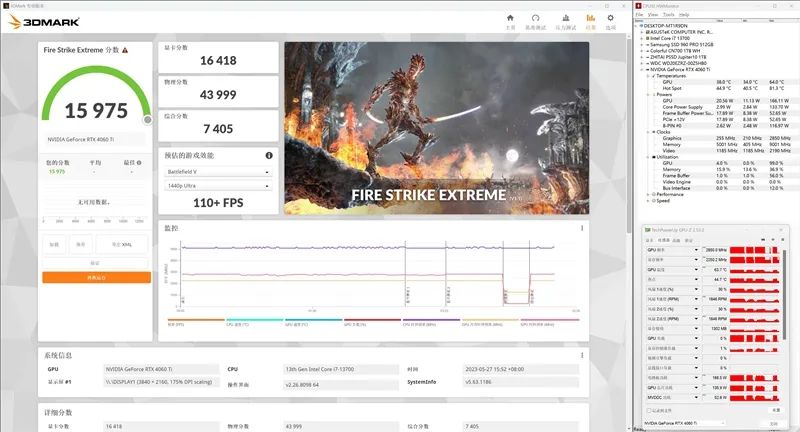Open the GPU-Z hamburger menu icon
Screen dimensions: 800x432
pyautogui.click(x=782, y=240)
